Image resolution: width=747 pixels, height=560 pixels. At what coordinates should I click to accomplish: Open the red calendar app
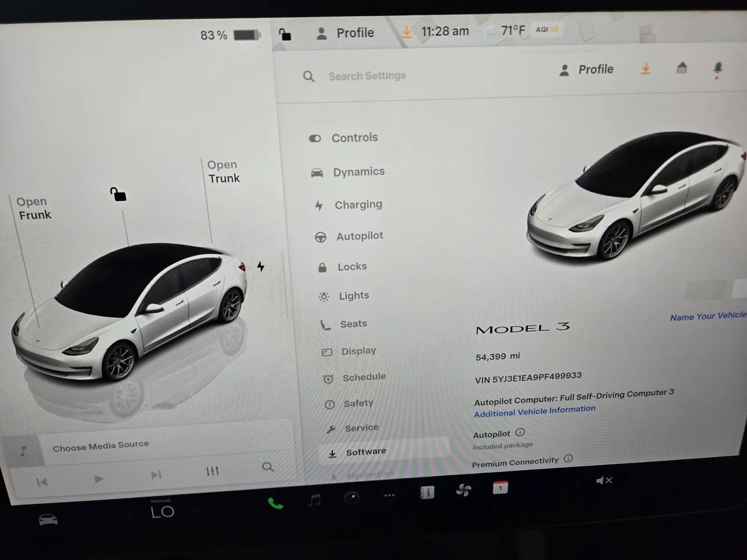tap(500, 488)
